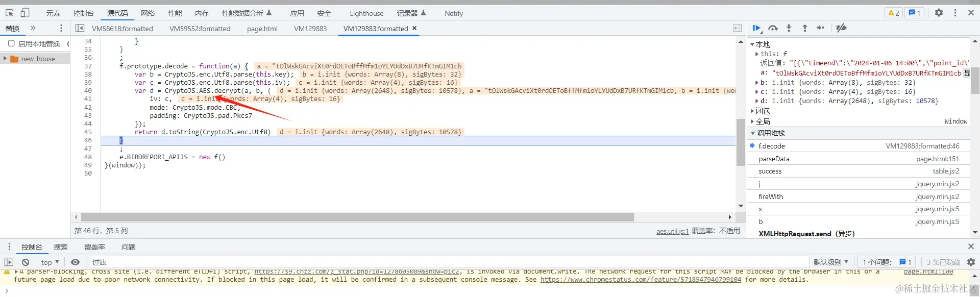
Task: Collapse the 调用堆栈 call stack section
Action: click(x=753, y=133)
